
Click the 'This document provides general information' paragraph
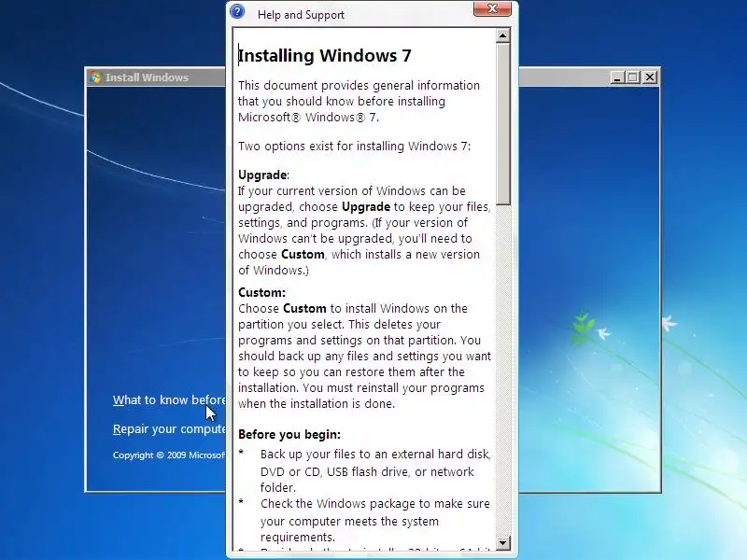tap(359, 102)
